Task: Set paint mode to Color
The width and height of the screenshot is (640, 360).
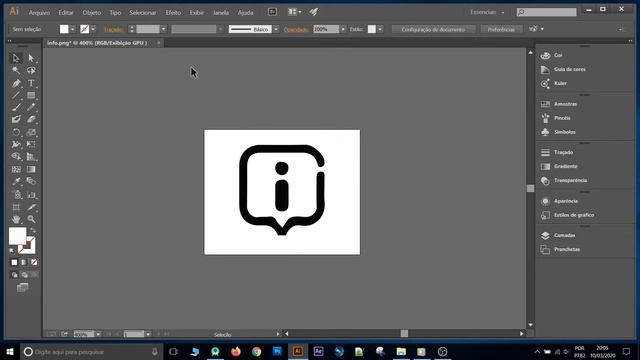Action: tap(14, 262)
